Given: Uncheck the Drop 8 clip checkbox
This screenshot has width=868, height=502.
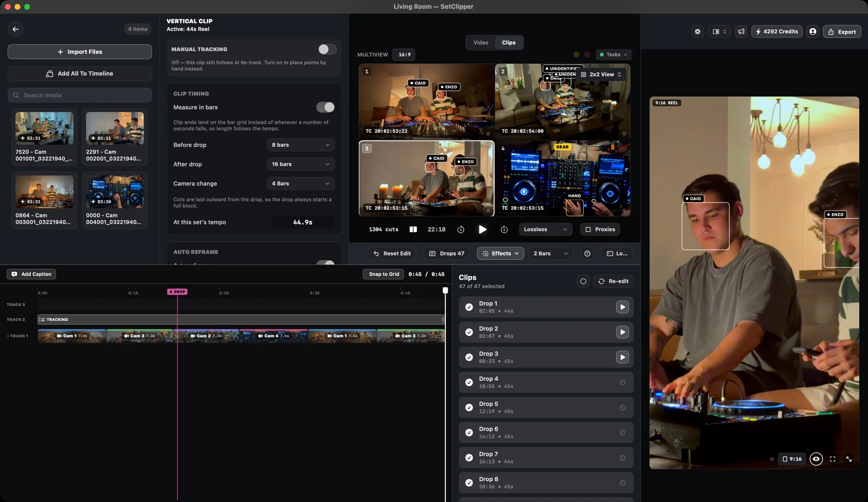Looking at the screenshot, I should (469, 483).
